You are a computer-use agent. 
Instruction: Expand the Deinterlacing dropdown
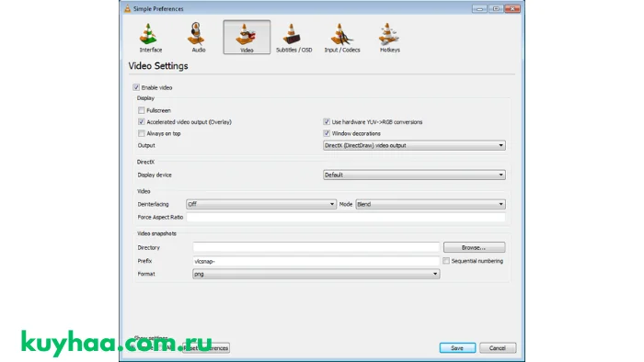[260, 204]
